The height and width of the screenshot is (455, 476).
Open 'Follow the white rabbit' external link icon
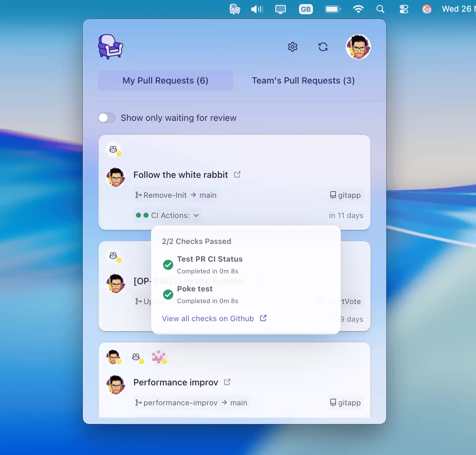tap(237, 175)
